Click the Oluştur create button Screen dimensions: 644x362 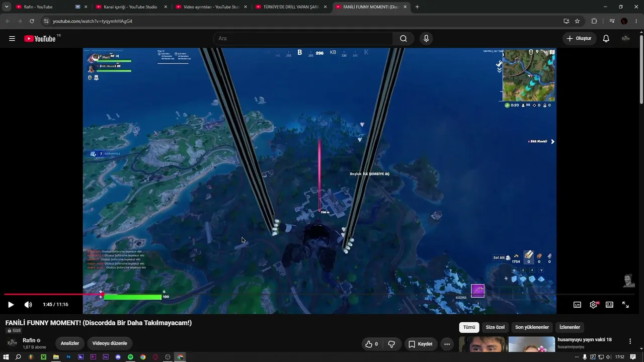[579, 39]
